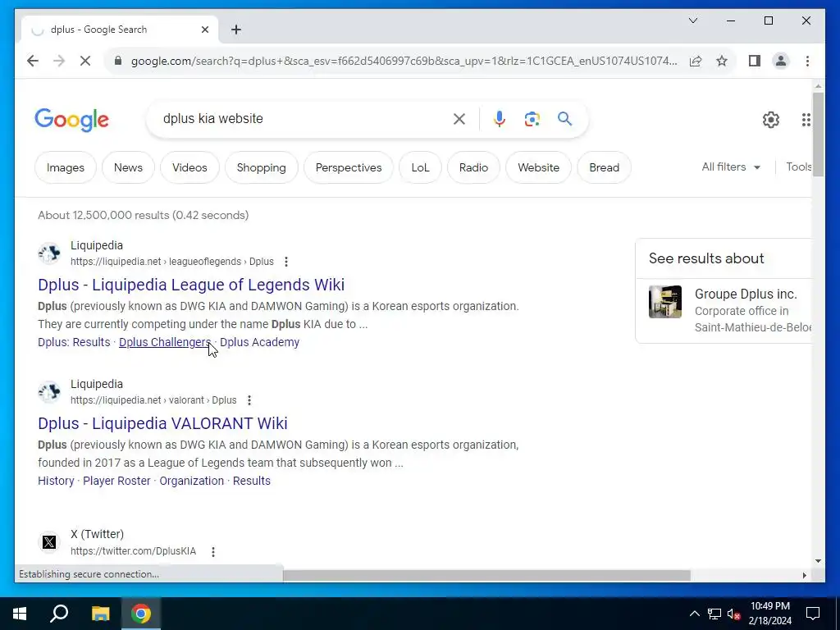Open the tab search chevron
This screenshot has height=630, width=840.
pos(692,21)
